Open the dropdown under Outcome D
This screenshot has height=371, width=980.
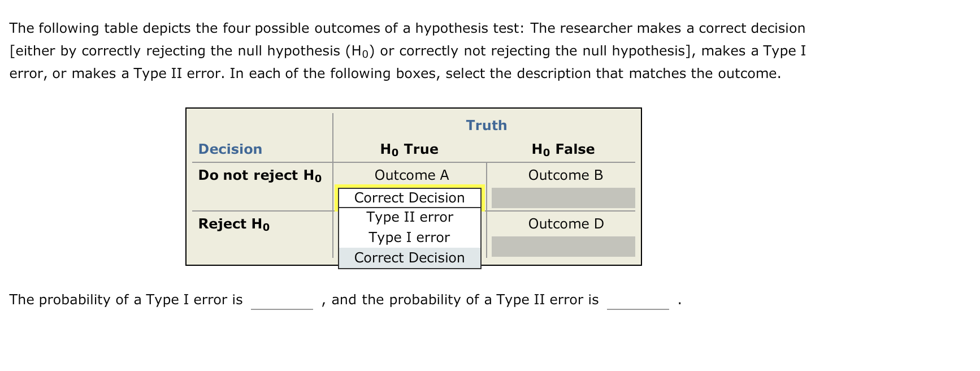coord(563,245)
